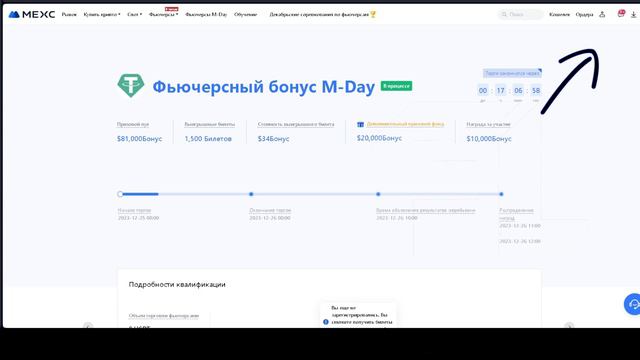Click the magnifier search icon
The image size is (640, 360).
504,14
